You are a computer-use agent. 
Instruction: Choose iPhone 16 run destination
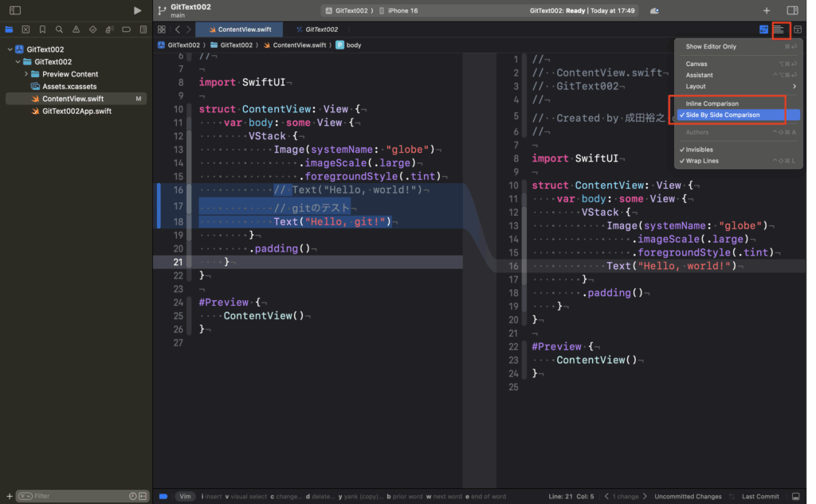(398, 10)
